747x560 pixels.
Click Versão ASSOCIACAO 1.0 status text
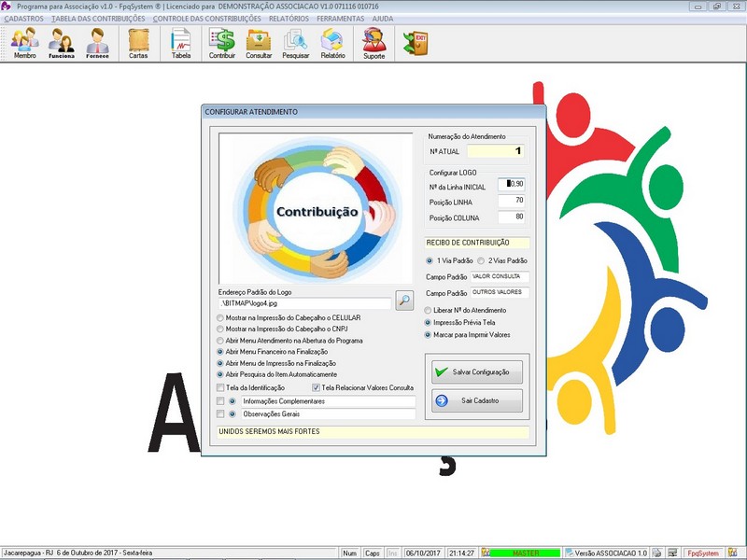click(x=611, y=553)
